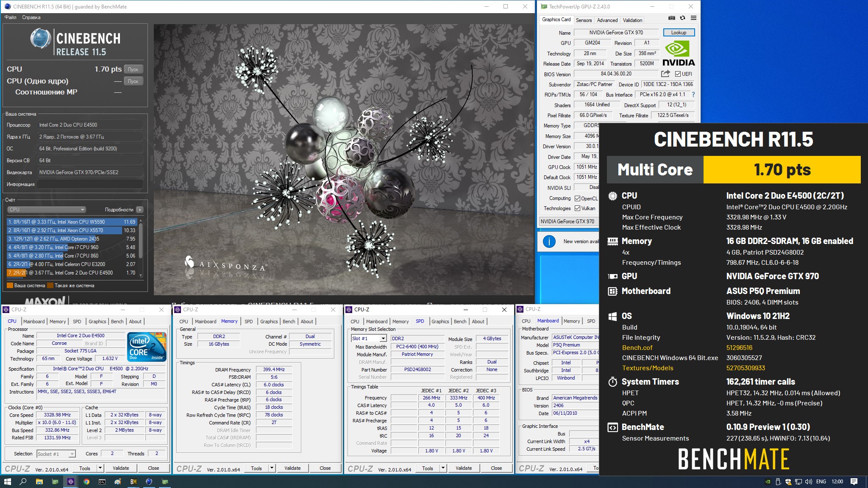Open network tray icon
Viewport: 868px width, 488px height.
click(x=798, y=482)
